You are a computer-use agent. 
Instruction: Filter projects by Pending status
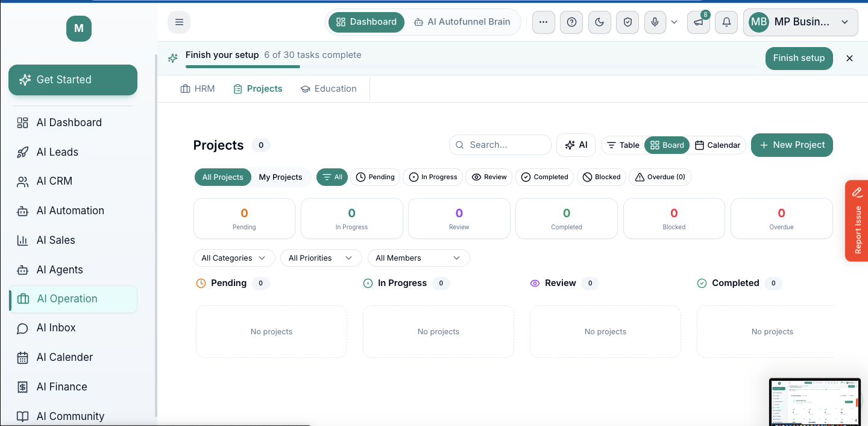coord(376,177)
